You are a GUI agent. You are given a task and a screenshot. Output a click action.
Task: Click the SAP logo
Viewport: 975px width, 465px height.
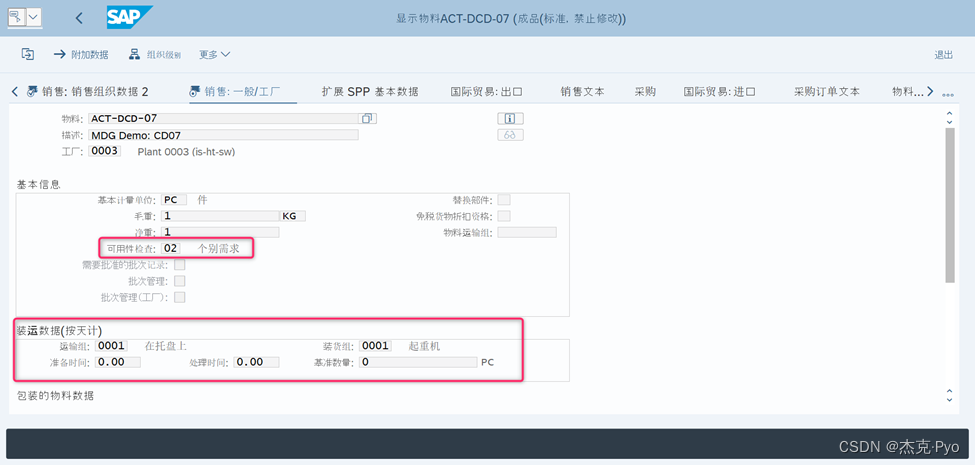(x=129, y=17)
